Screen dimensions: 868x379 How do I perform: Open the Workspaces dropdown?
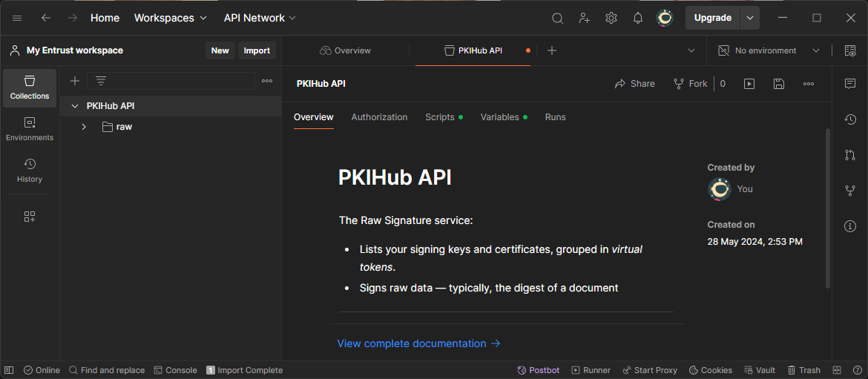(x=170, y=18)
